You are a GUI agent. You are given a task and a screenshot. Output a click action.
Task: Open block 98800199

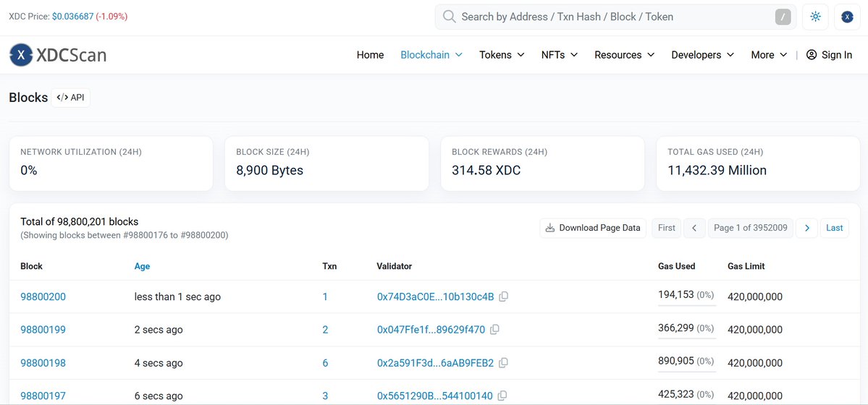tap(43, 330)
